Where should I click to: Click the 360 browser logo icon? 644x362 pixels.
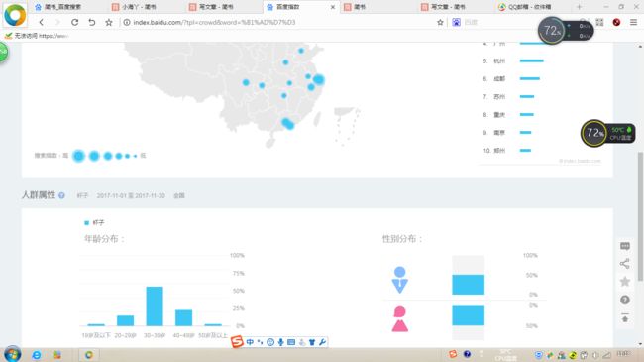[x=15, y=15]
